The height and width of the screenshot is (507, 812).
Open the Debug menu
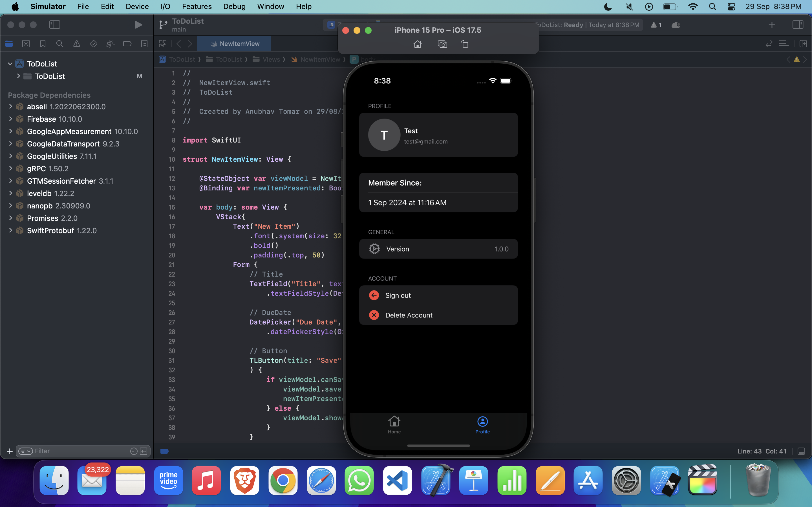coord(234,6)
